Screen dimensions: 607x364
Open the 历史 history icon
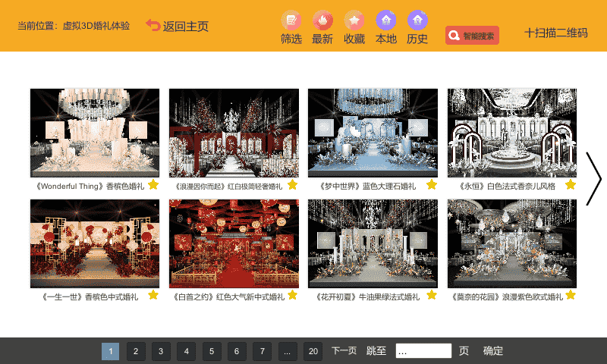point(417,20)
